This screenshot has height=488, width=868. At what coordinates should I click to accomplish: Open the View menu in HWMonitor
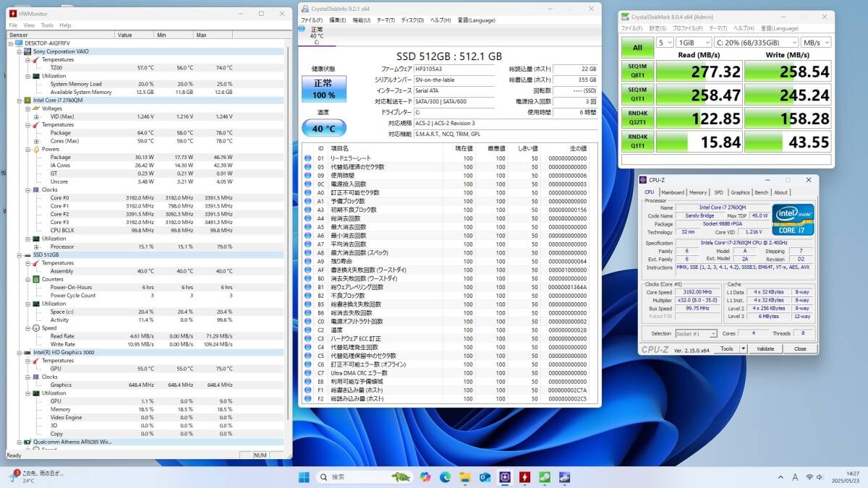tap(27, 25)
